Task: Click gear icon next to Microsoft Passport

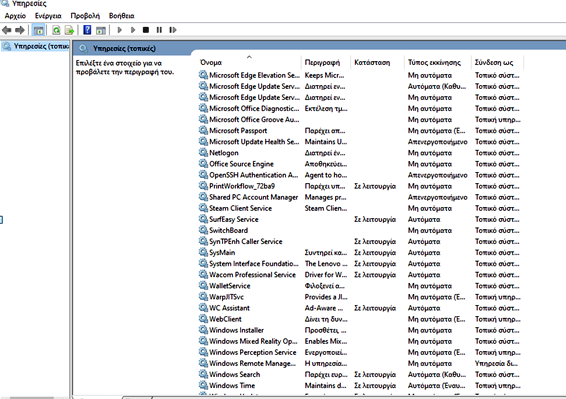Action: coord(203,130)
